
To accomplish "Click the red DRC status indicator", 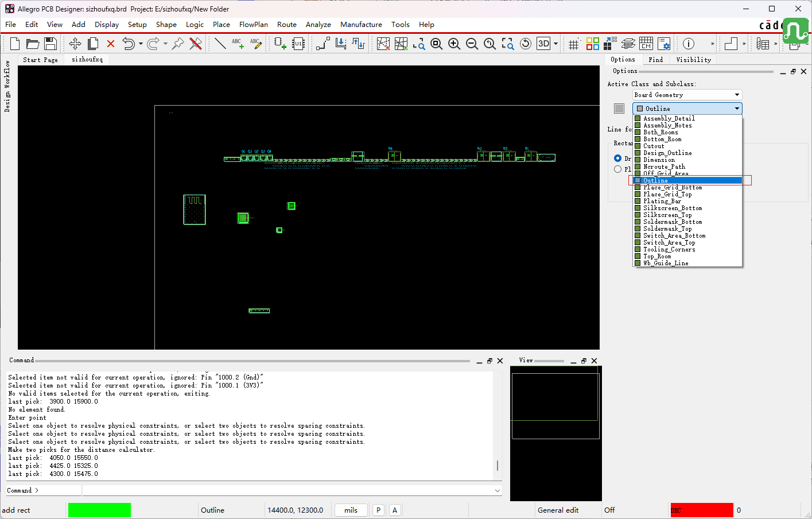I will (702, 510).
